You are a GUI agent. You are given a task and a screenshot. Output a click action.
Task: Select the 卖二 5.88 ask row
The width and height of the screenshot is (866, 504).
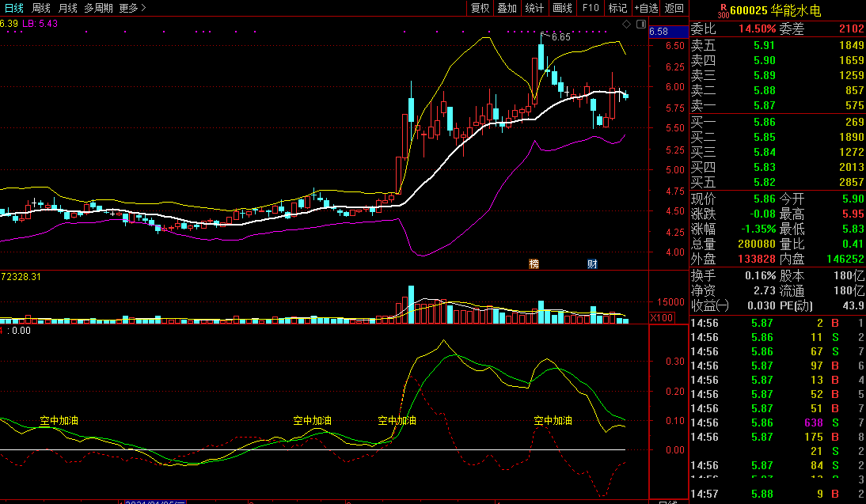click(x=777, y=90)
